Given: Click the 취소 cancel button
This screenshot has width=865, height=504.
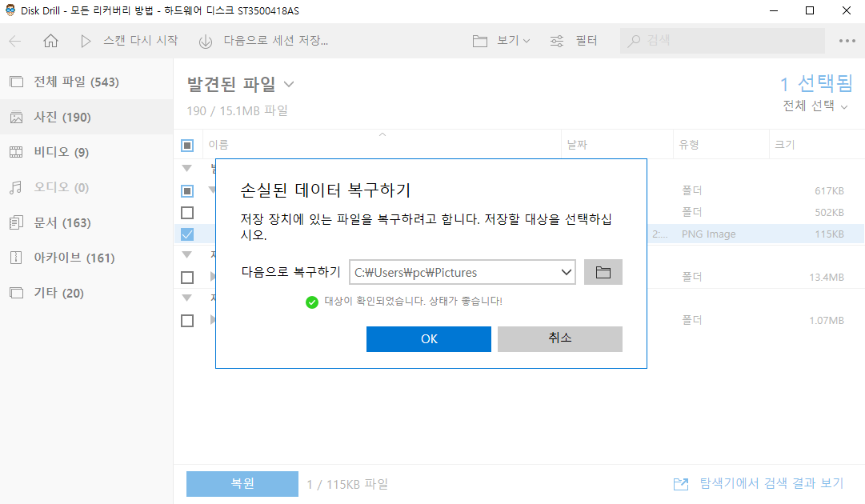Looking at the screenshot, I should click(560, 339).
